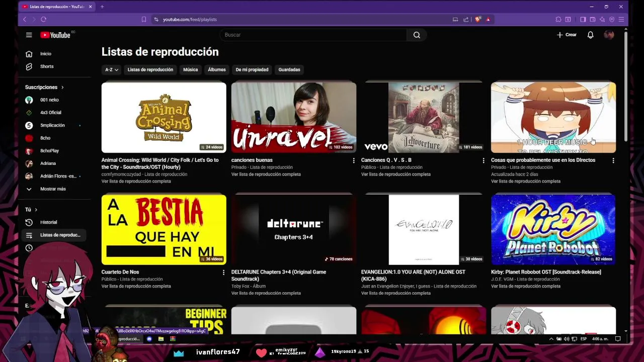Viewport: 644px width, 362px height.
Task: Select the Listas de reproducción filter chip
Action: coord(150,69)
